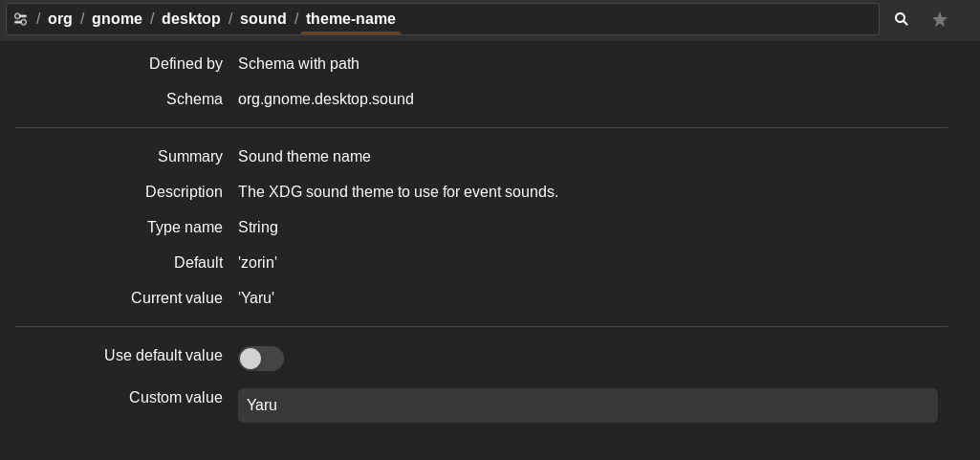
Task: Toggle the 'Use default value' switch
Action: (x=261, y=359)
